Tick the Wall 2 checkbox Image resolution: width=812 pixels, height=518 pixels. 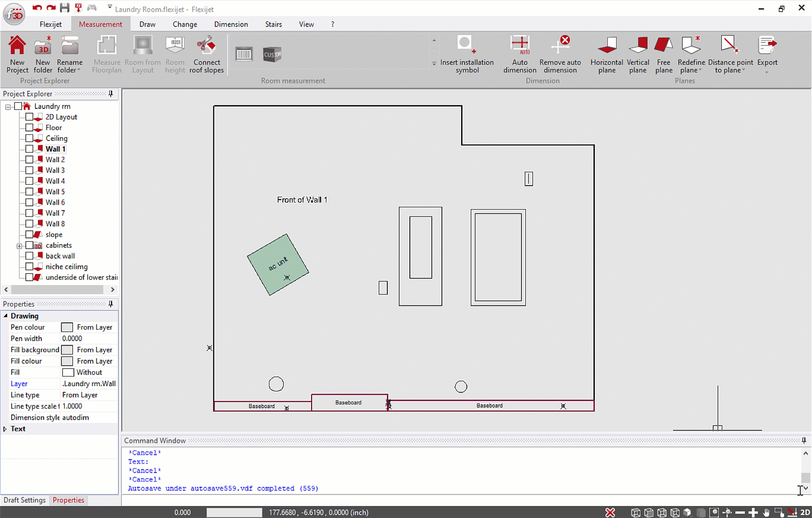pos(29,160)
